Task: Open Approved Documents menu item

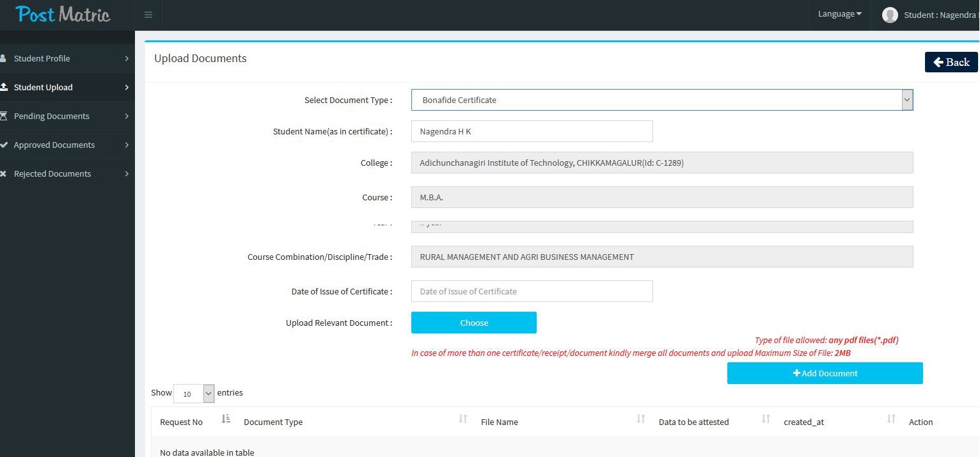Action: 67,145
